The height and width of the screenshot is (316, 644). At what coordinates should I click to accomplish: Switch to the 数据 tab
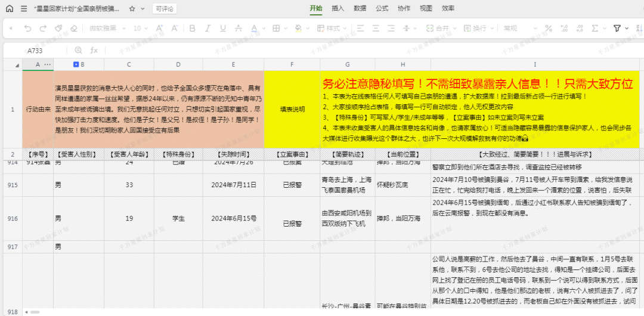pyautogui.click(x=360, y=8)
